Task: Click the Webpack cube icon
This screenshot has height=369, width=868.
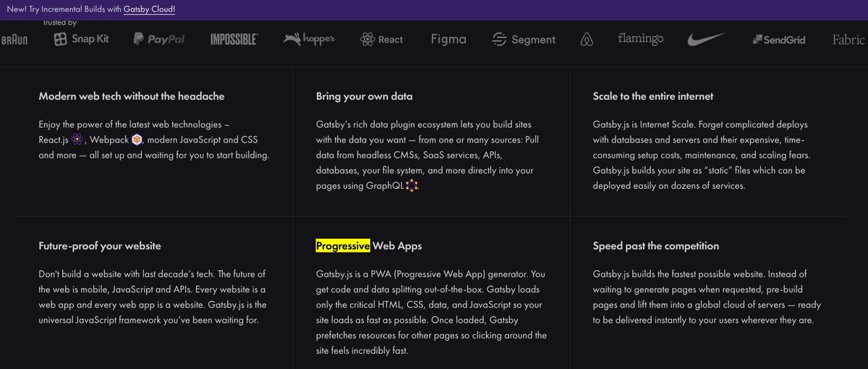Action: (x=137, y=140)
